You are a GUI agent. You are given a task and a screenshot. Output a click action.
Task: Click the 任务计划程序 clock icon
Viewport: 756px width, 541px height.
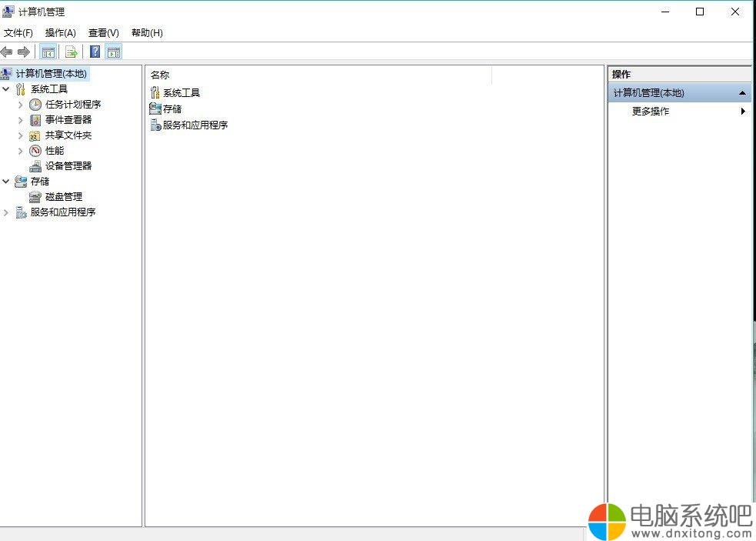[x=35, y=104]
